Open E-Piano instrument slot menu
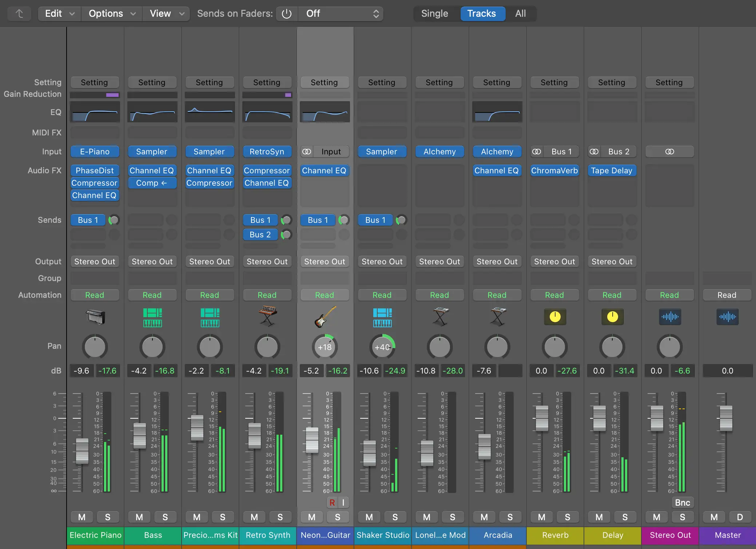The width and height of the screenshot is (756, 549). click(95, 151)
